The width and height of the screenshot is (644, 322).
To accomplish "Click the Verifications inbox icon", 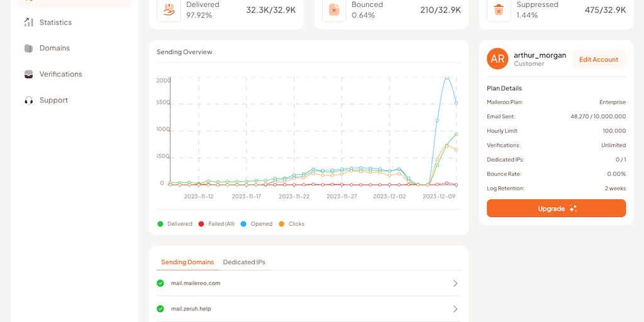I will click(28, 74).
